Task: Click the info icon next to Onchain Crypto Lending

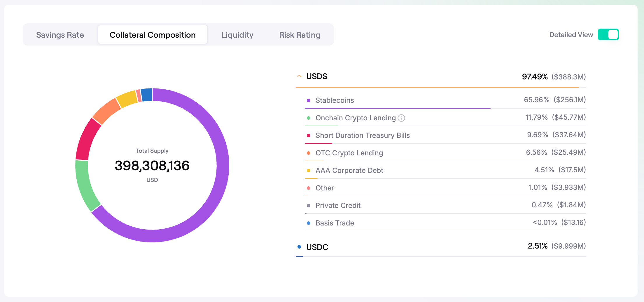Action: pyautogui.click(x=401, y=118)
